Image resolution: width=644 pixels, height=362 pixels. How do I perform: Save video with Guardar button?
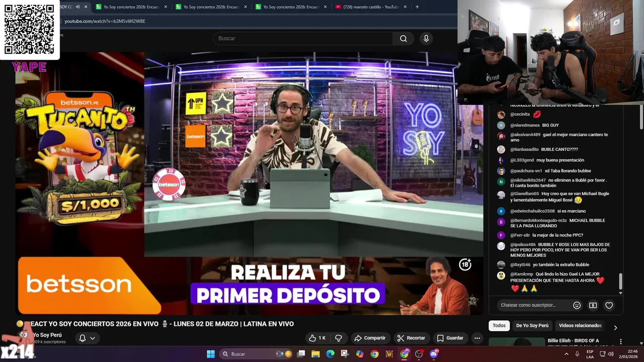coord(450,338)
